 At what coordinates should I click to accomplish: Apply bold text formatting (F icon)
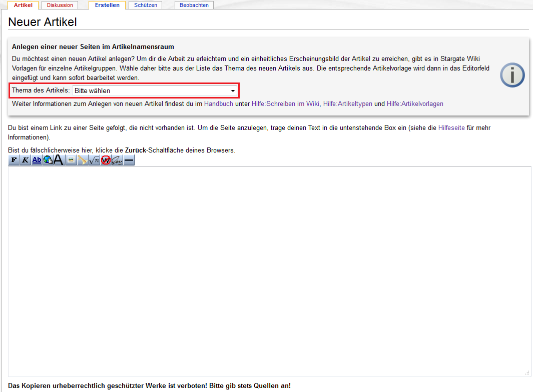click(x=14, y=160)
